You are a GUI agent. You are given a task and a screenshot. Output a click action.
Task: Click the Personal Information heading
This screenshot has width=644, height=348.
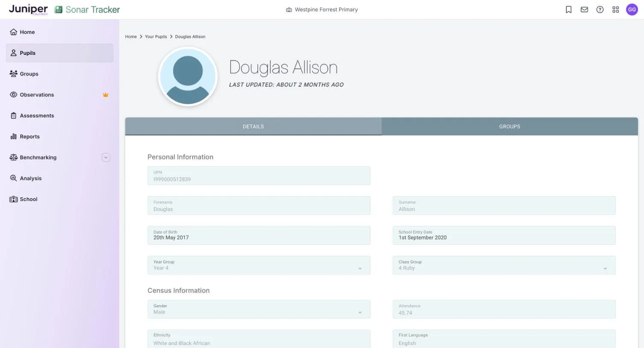click(x=180, y=157)
